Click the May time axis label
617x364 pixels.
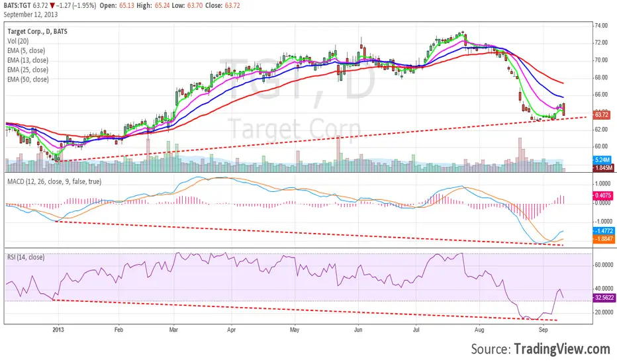tap(295, 330)
